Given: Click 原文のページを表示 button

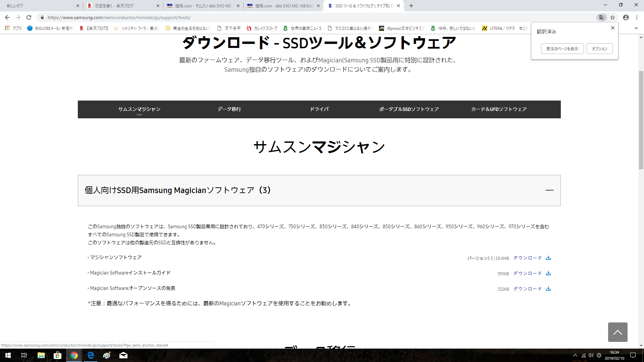Looking at the screenshot, I should (562, 49).
